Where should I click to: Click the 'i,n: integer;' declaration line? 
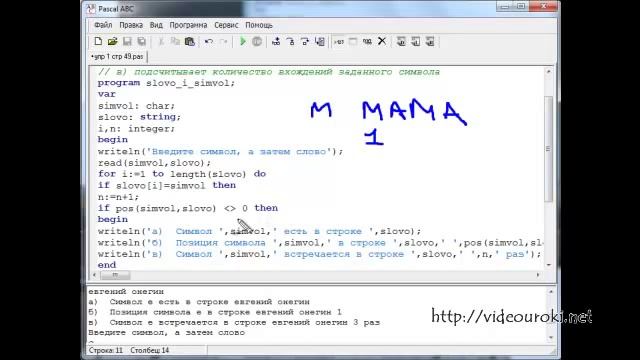click(x=136, y=129)
